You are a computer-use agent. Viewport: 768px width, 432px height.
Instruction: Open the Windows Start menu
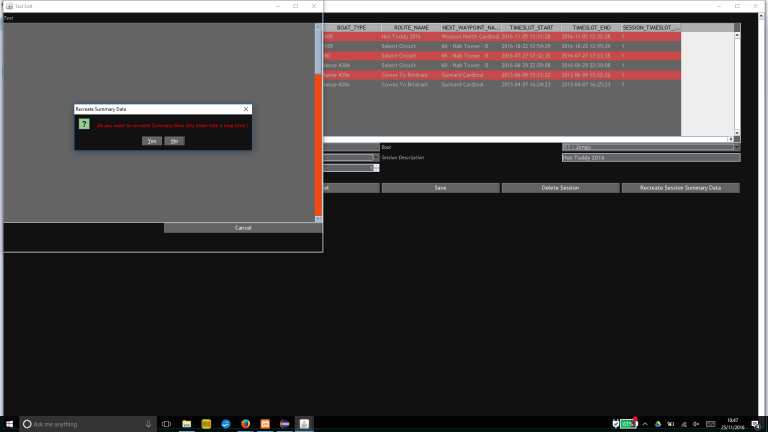pos(10,424)
